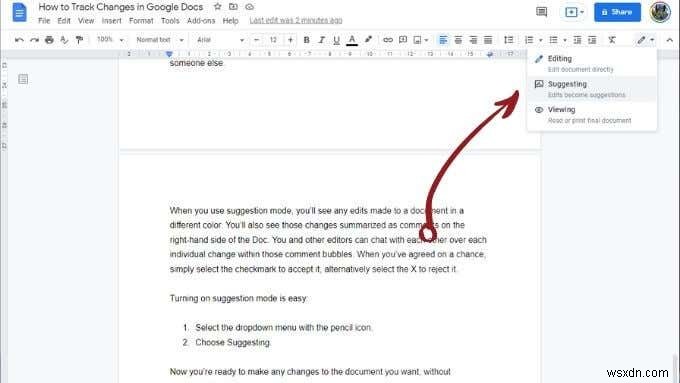Click text 'Turning on suggestion mode is easy'
This screenshot has width=680, height=383.
point(238,298)
